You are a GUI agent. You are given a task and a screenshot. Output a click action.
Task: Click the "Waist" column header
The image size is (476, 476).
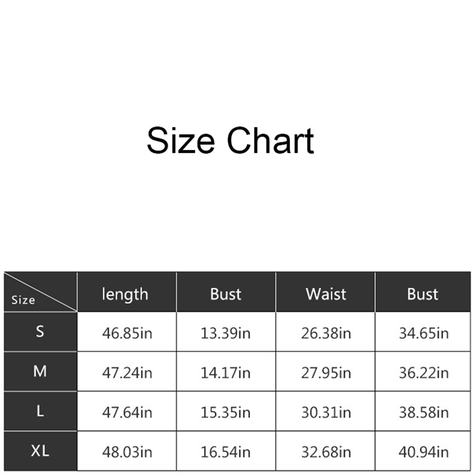tap(325, 293)
